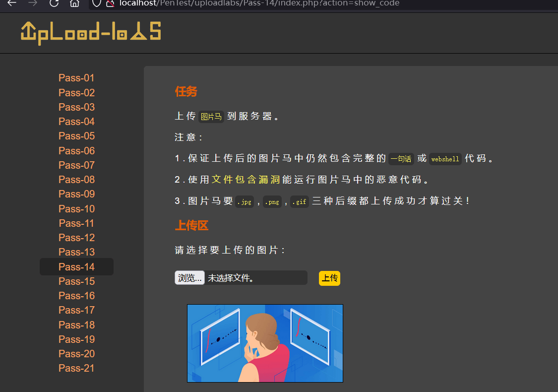Click the Upload-labs logo
The width and height of the screenshot is (558, 392).
point(91,33)
